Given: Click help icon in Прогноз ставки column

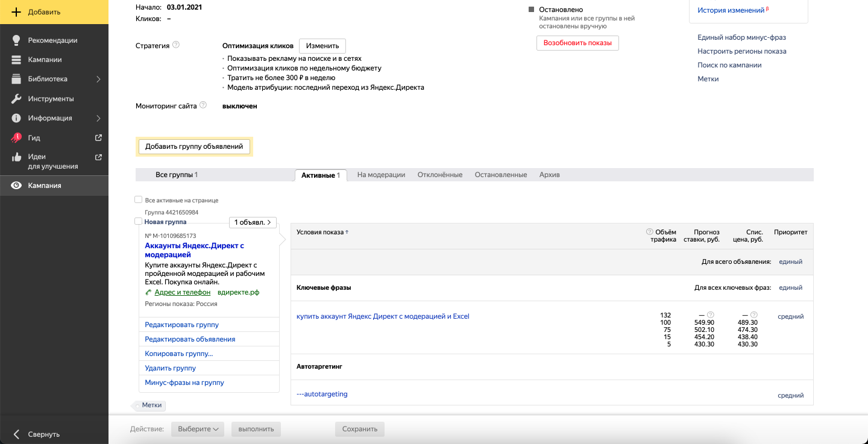Looking at the screenshot, I should (x=711, y=314).
